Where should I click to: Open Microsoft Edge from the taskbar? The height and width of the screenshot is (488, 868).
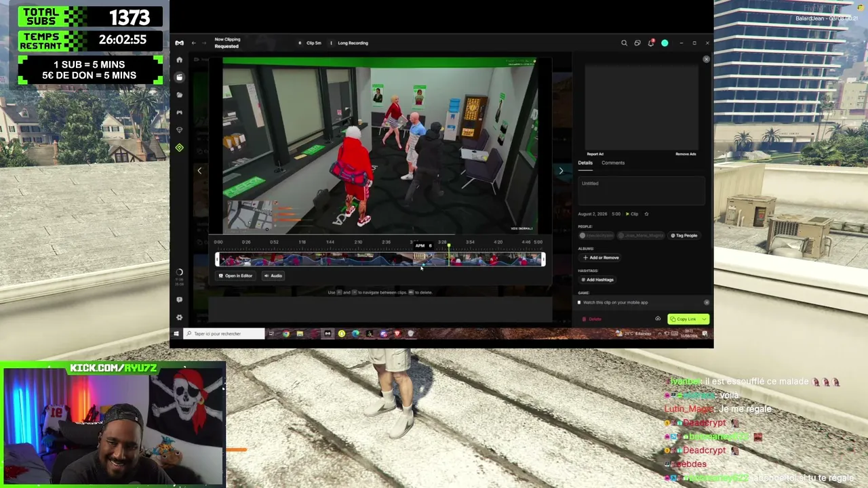[355, 333]
